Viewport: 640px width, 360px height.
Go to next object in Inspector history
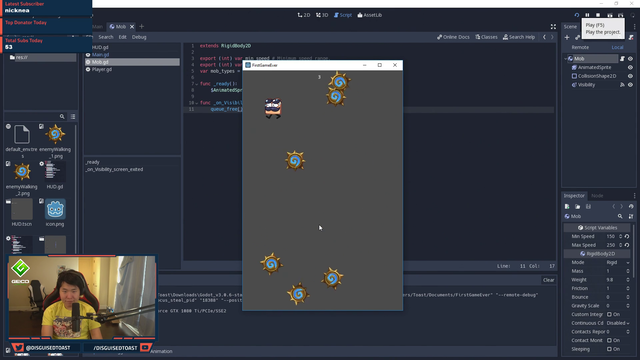[x=622, y=207]
